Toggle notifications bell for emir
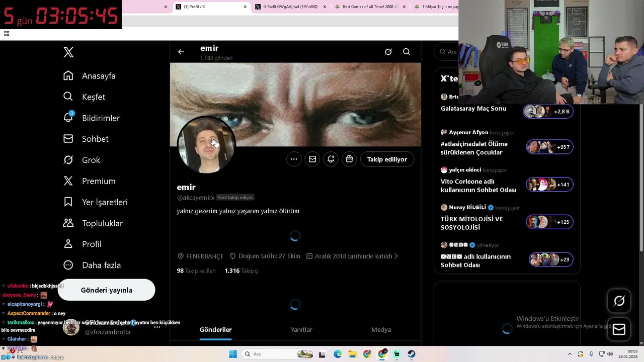This screenshot has width=644, height=362. click(x=331, y=159)
